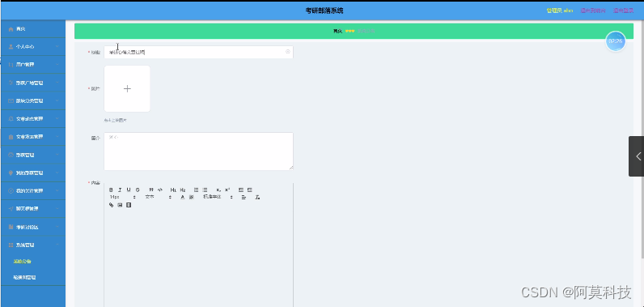This screenshot has height=307, width=644.
Task: Expand the 个人中心 sidebar menu
Action: 33,47
